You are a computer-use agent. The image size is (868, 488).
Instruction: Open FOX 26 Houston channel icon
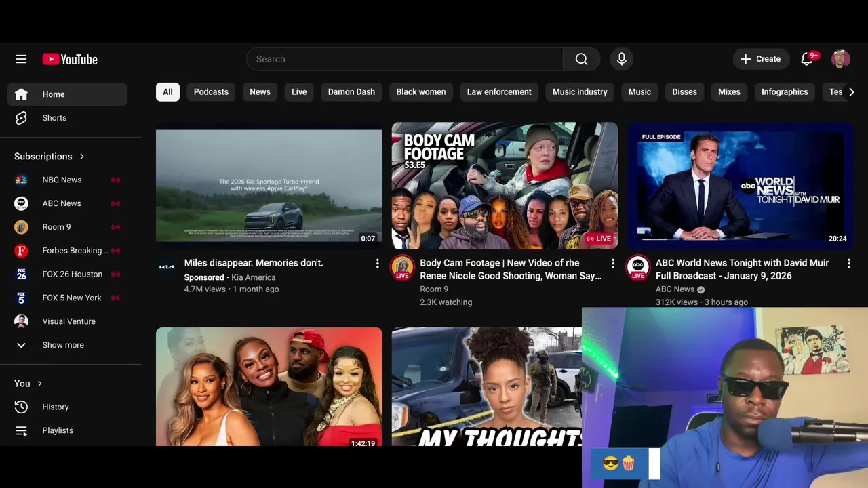pyautogui.click(x=21, y=274)
